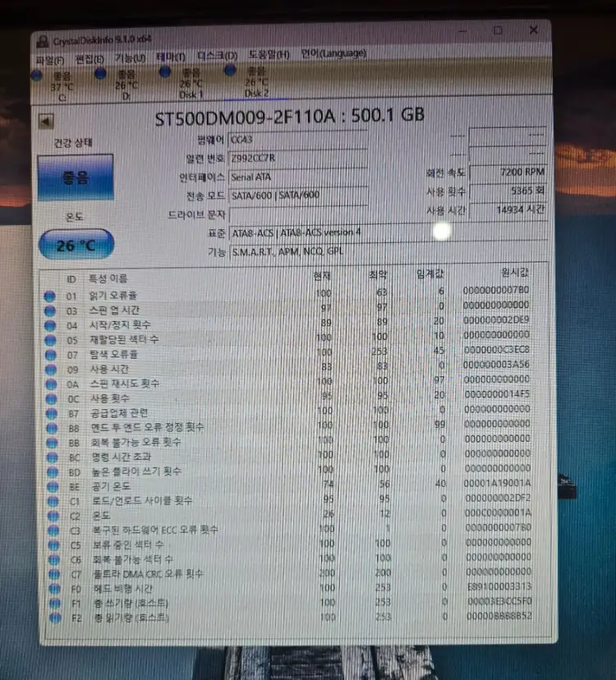The image size is (616, 680).
Task: Click the 5365 회 power-on count field
Action: (508, 191)
